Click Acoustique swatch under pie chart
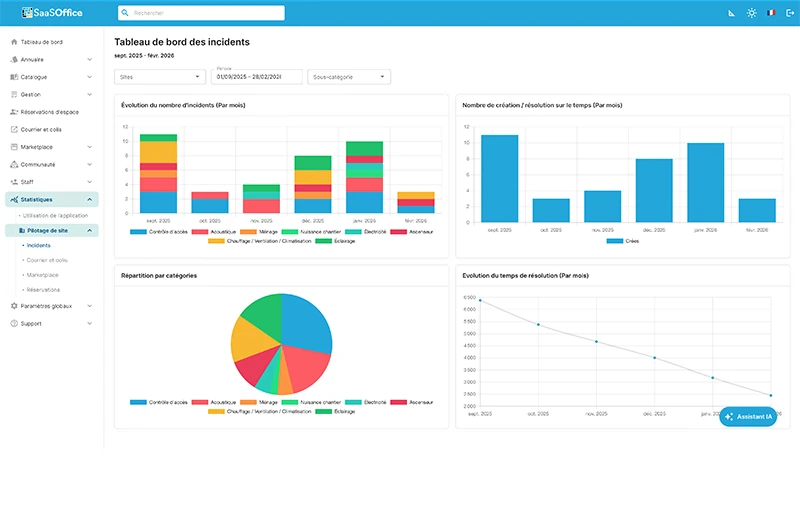800x505 pixels. click(x=200, y=402)
